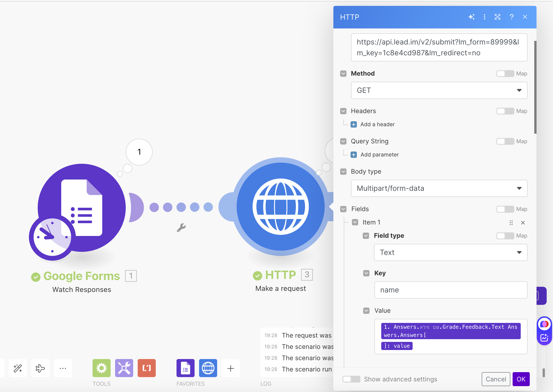
Task: Click the wrench filter icon on connection
Action: [181, 227]
